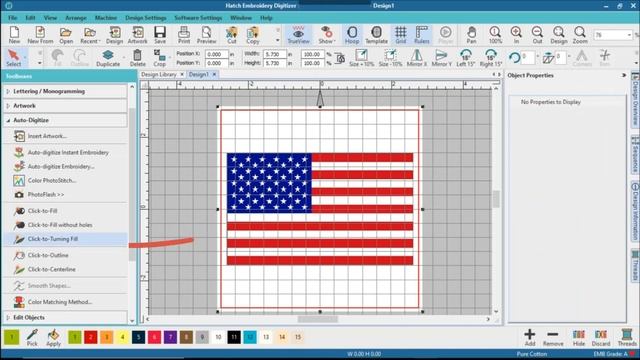640x360 pixels.
Task: Select yellow color swatch 4
Action: pos(122,337)
